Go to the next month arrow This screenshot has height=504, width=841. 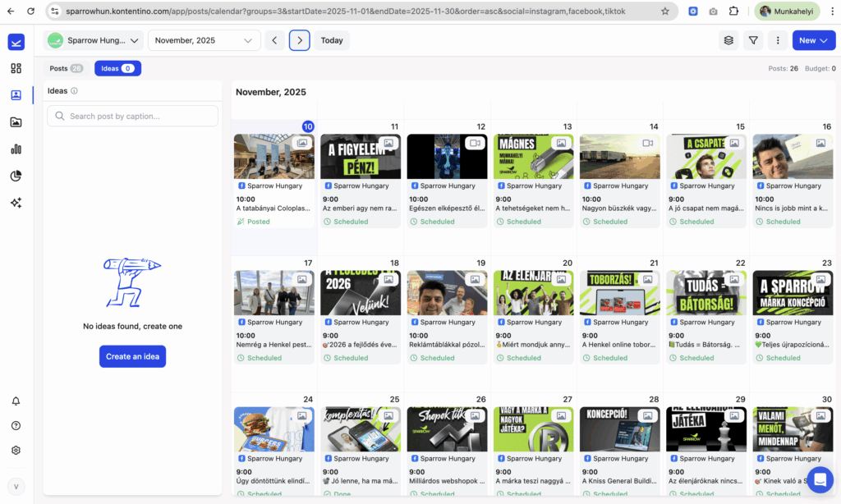point(300,40)
